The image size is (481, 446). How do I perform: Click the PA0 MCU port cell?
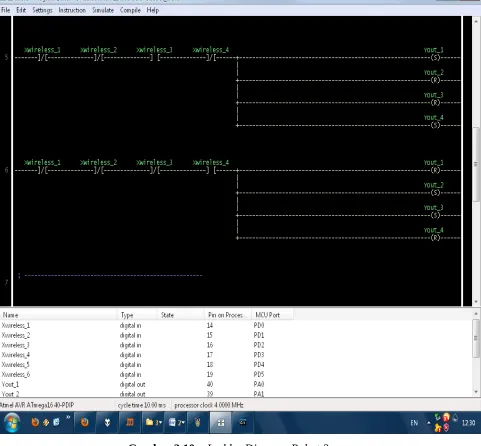tap(259, 384)
